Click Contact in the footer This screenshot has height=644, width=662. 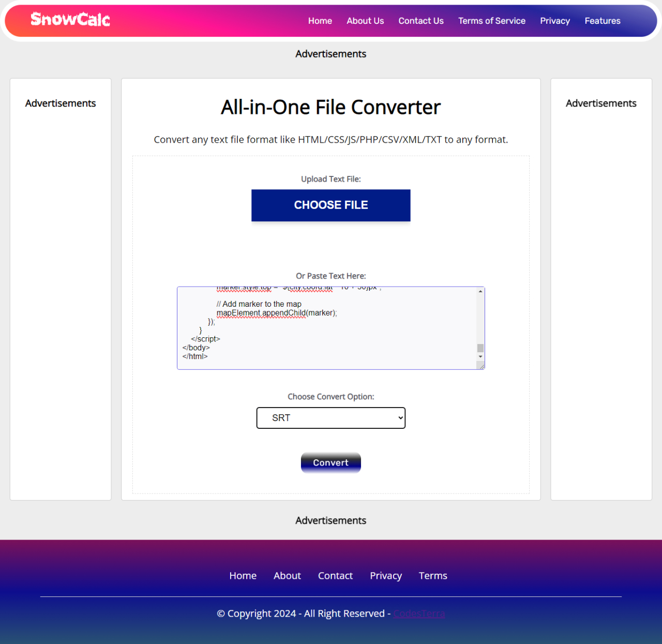click(335, 575)
